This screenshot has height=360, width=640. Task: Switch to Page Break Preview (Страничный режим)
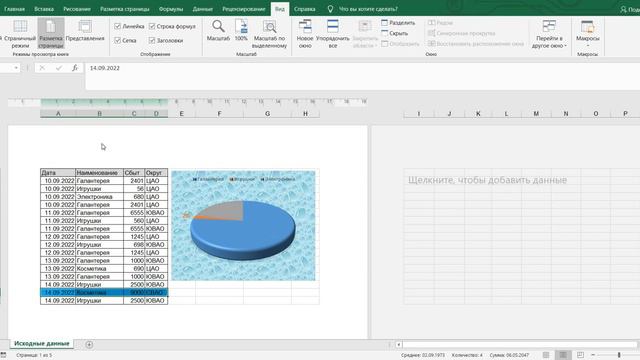point(19,33)
